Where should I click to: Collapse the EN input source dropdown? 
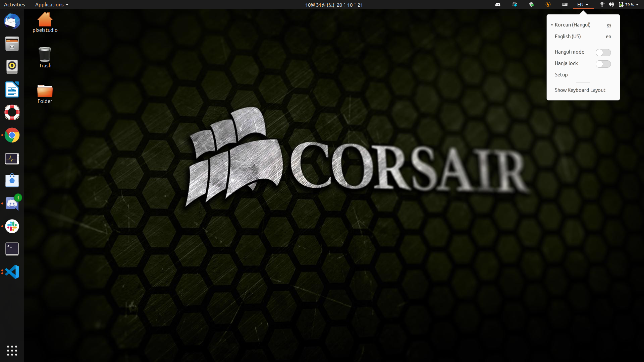coord(583,5)
